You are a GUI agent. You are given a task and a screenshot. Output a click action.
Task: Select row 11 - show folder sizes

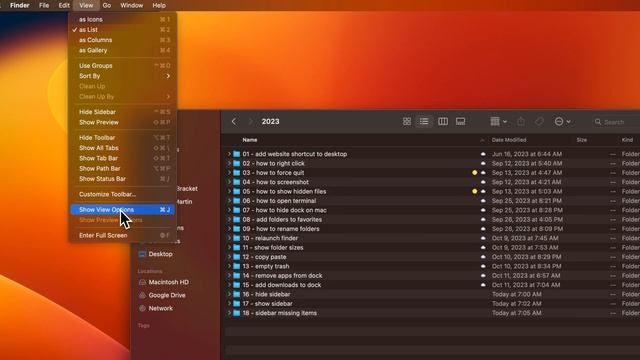[x=433, y=247]
